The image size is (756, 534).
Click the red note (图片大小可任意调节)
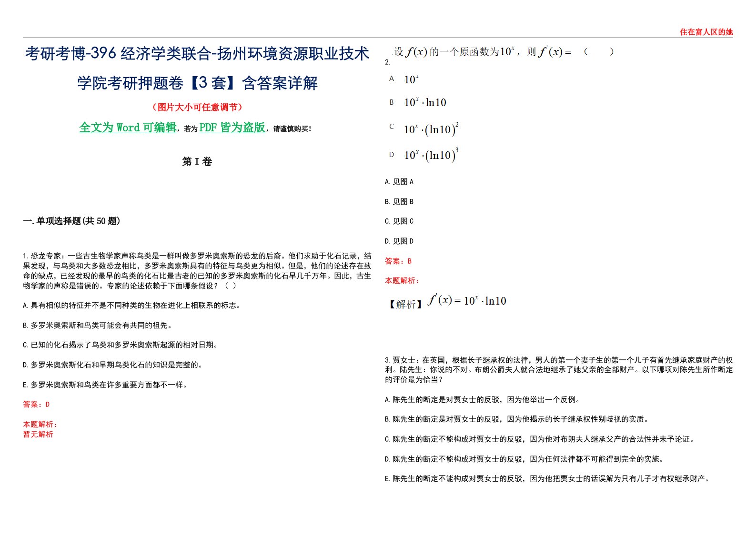pos(197,107)
